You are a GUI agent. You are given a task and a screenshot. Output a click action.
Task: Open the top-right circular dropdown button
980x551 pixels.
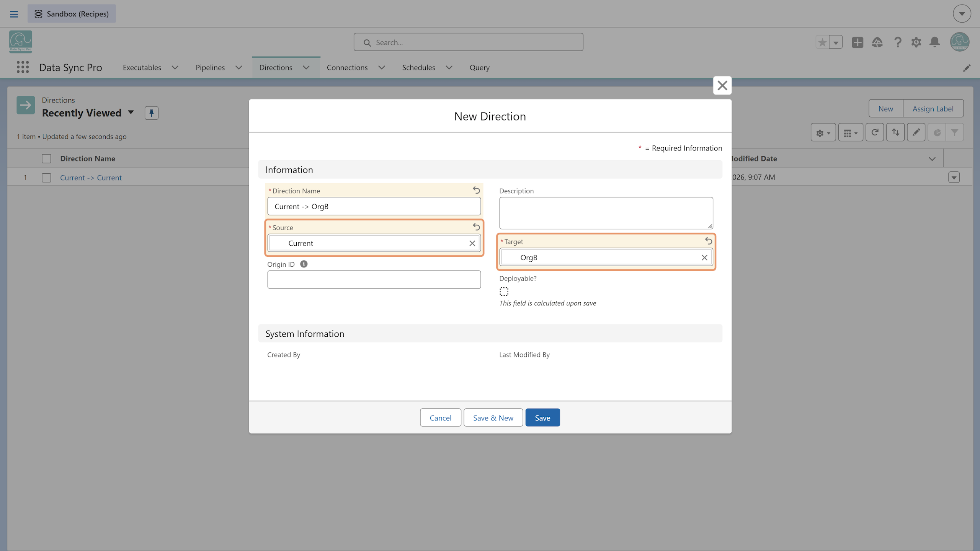(x=962, y=14)
